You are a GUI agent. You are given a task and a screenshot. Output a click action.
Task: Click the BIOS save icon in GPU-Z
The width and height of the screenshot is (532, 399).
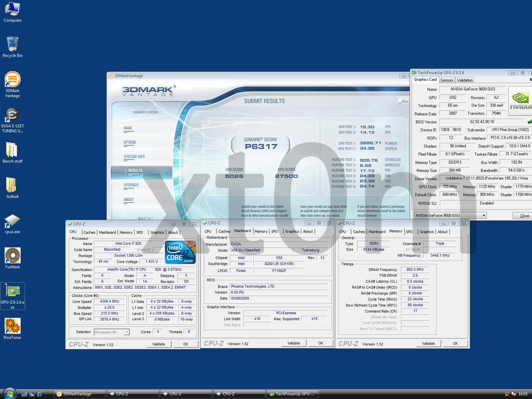[x=530, y=122]
